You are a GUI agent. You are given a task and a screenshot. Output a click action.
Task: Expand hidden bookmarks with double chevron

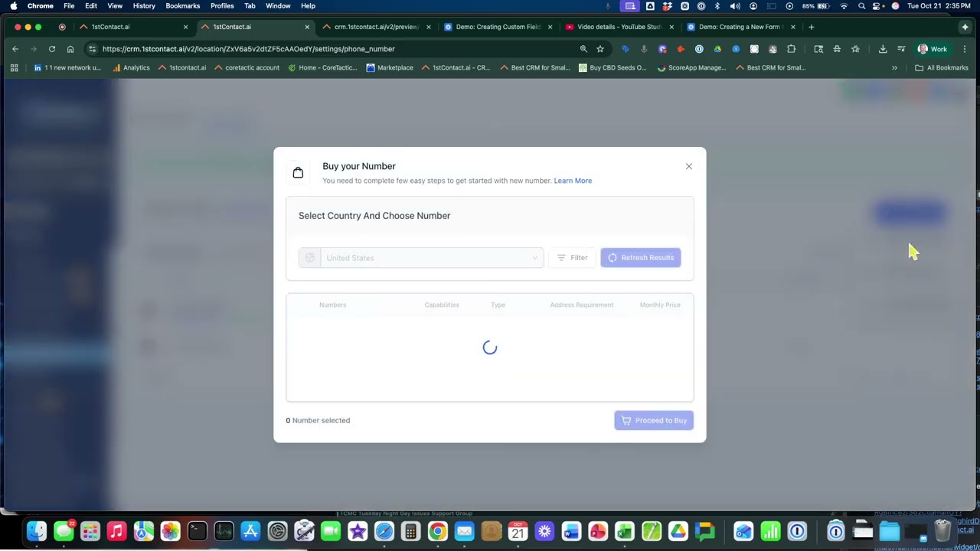tap(894, 67)
